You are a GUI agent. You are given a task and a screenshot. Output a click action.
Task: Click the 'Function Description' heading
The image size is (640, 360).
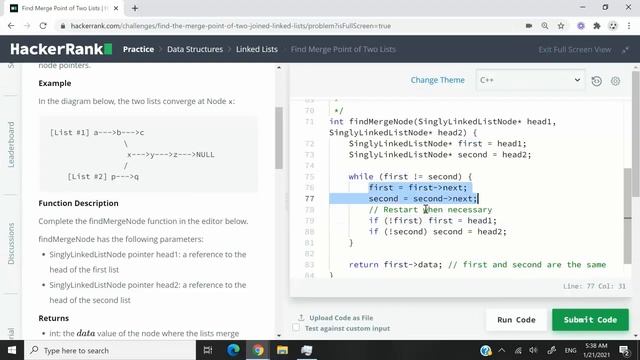point(78,203)
